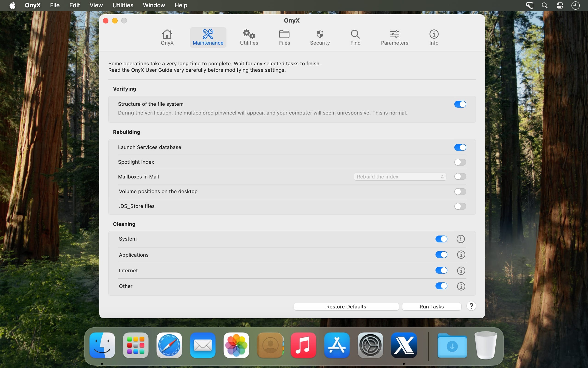Click the Run Tasks button
This screenshot has height=368, width=588.
click(x=432, y=307)
